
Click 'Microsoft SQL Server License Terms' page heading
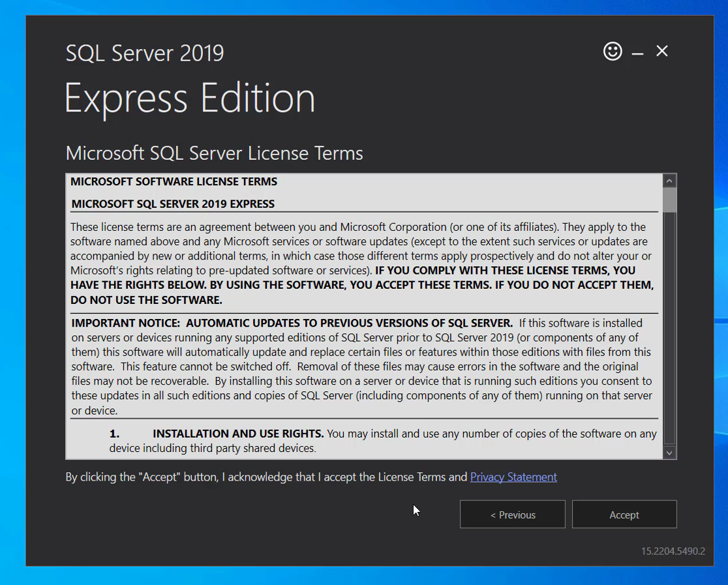click(x=214, y=153)
